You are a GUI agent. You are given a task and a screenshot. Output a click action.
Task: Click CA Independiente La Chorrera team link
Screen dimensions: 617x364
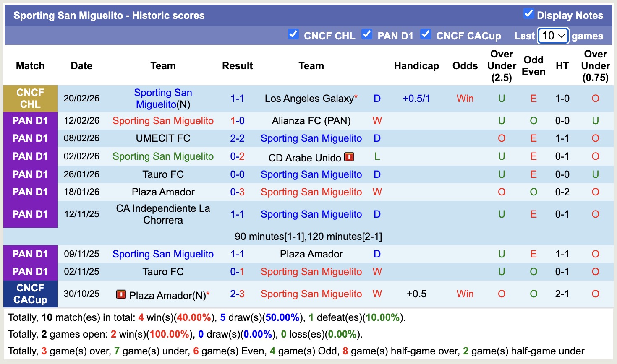click(x=163, y=214)
